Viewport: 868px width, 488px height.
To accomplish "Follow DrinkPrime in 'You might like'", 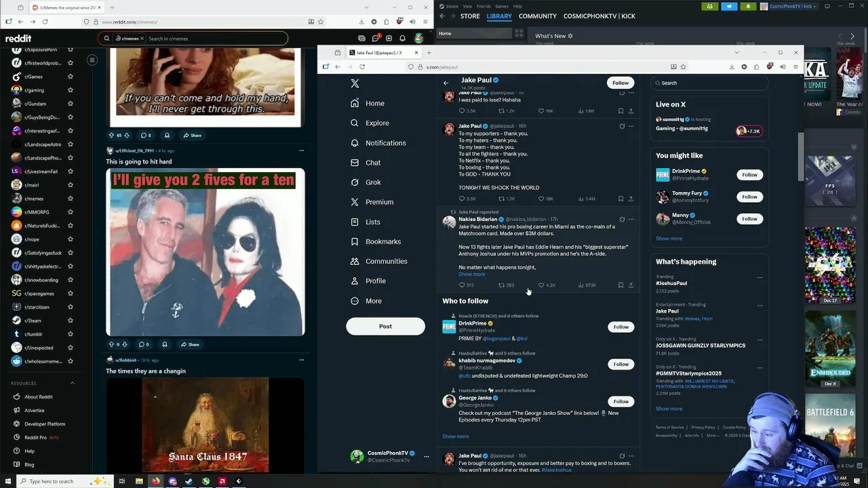I will tap(749, 175).
